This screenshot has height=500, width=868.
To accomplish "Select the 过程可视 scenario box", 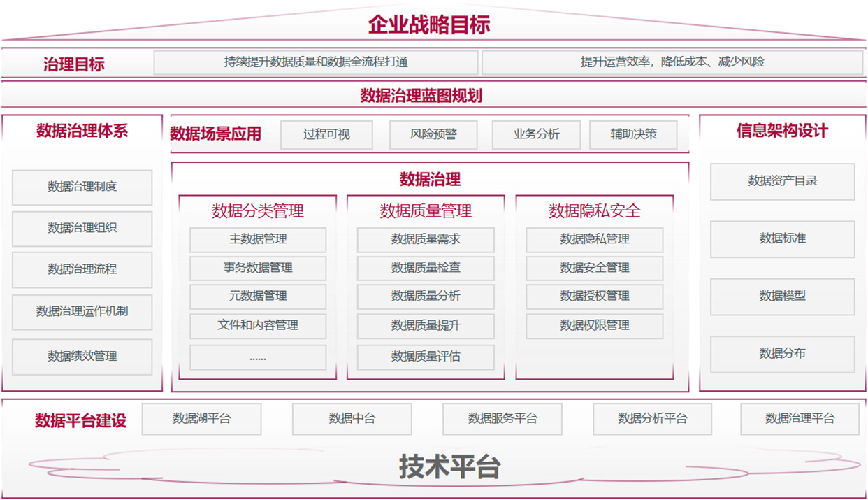I will coord(326,134).
